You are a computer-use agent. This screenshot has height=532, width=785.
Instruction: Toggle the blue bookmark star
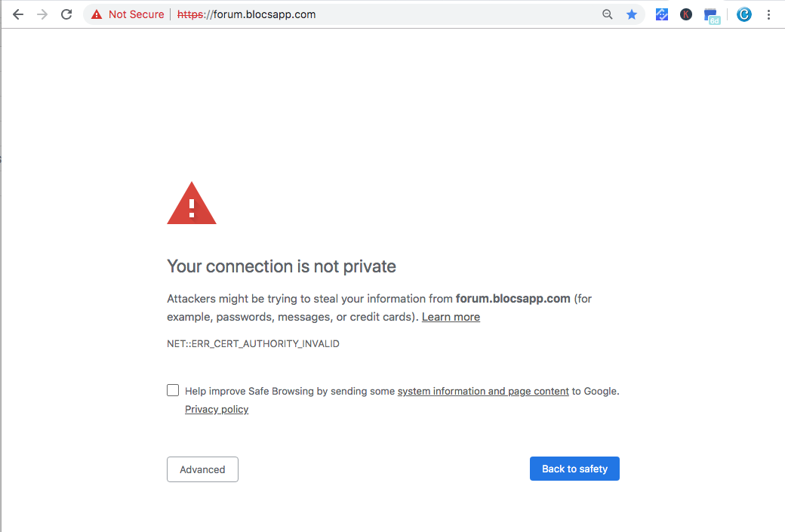pyautogui.click(x=632, y=14)
